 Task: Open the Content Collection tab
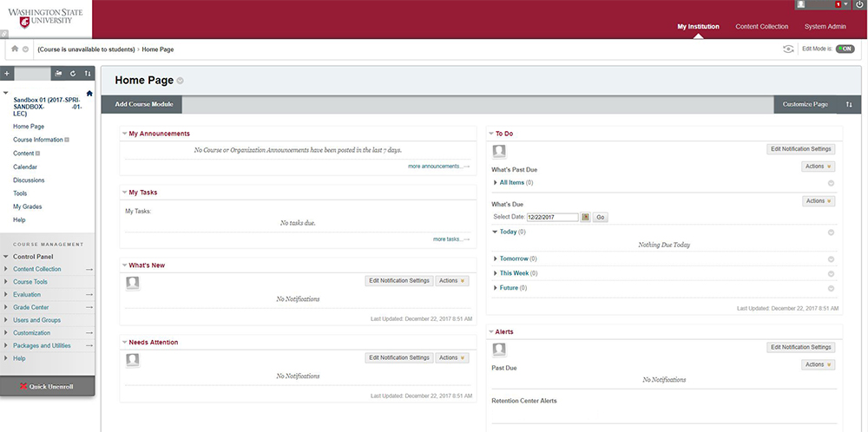click(x=762, y=27)
